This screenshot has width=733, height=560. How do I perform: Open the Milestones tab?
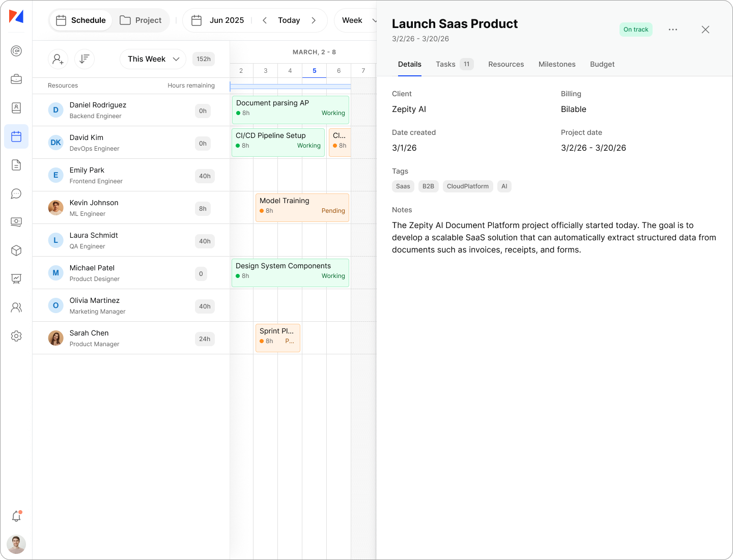point(557,64)
